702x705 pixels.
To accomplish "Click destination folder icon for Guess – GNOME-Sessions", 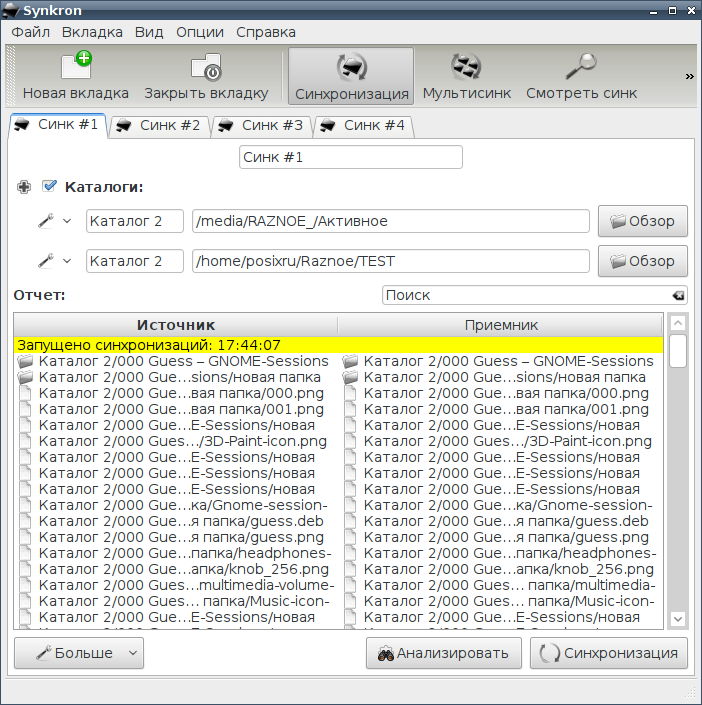I will (x=350, y=361).
